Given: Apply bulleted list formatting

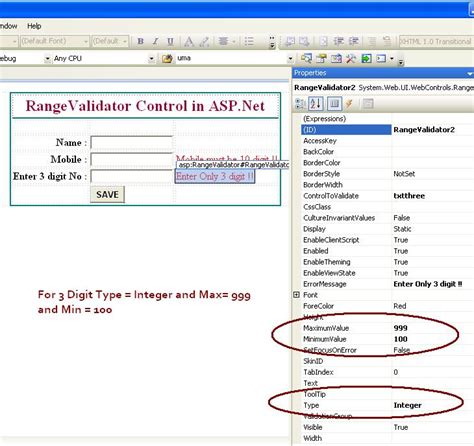Looking at the screenshot, I should 249,41.
